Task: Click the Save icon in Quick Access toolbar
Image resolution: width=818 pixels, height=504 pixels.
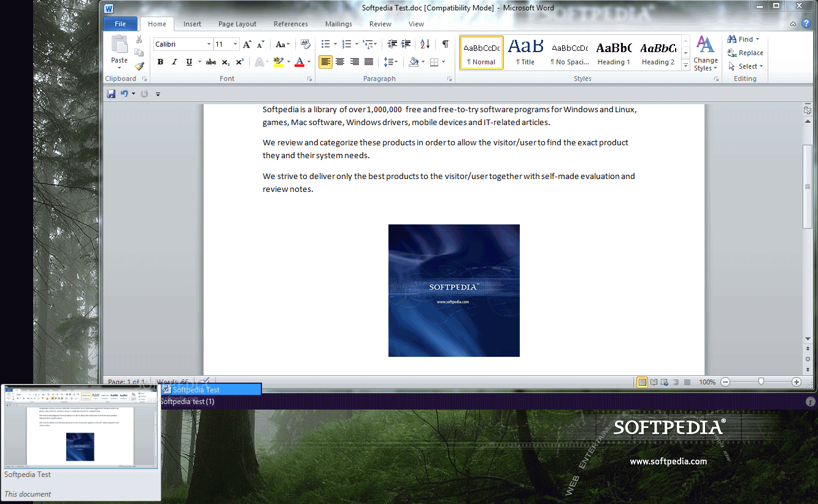Action: (x=111, y=94)
